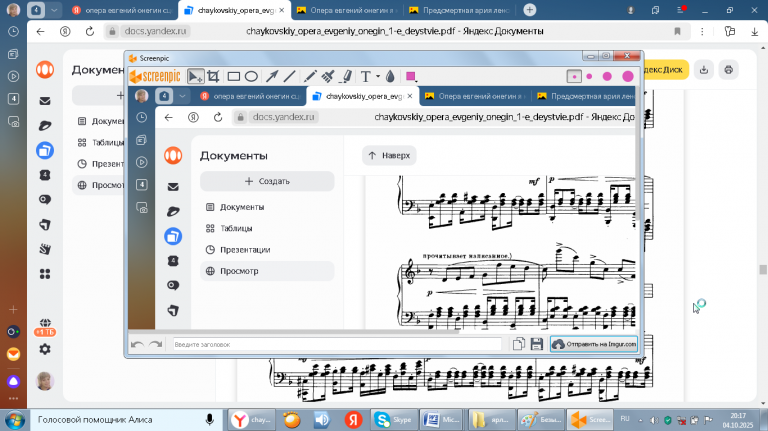The width and height of the screenshot is (768, 431).
Task: Open the browser downloads arrow in the toolbar
Action: point(754,31)
